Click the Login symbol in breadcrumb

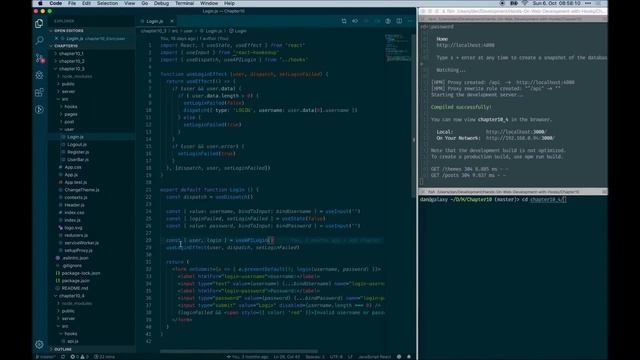point(238,31)
